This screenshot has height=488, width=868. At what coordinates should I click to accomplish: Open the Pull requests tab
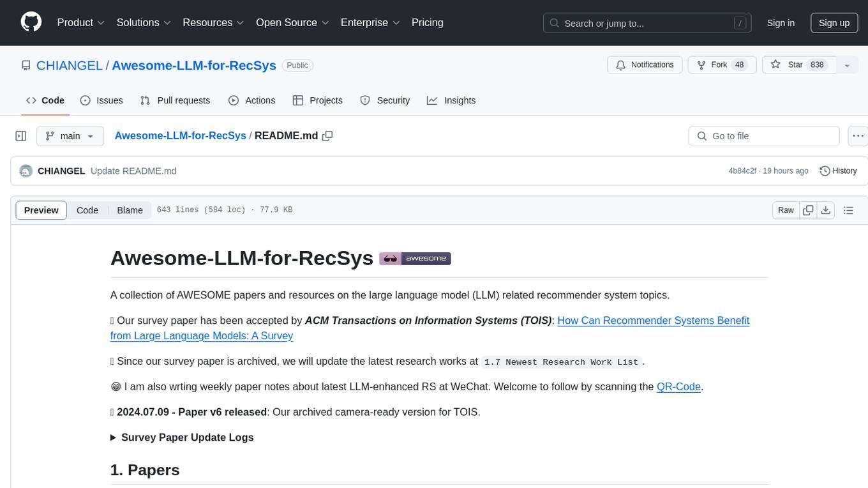click(175, 100)
